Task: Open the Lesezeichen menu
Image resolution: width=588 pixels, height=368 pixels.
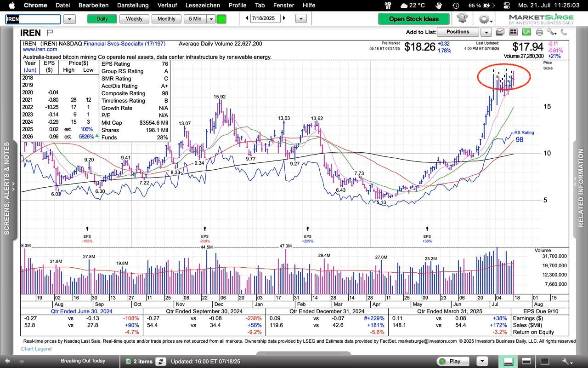Action: tap(203, 5)
